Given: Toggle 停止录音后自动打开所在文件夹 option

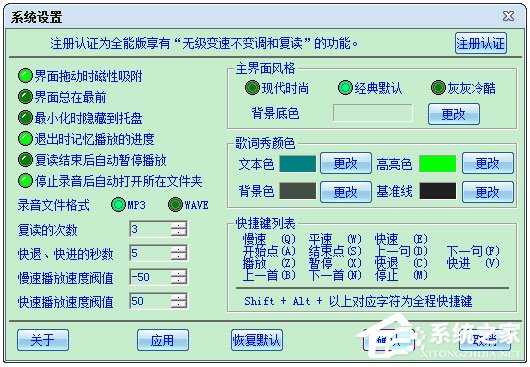Looking at the screenshot, I should coord(110,181).
